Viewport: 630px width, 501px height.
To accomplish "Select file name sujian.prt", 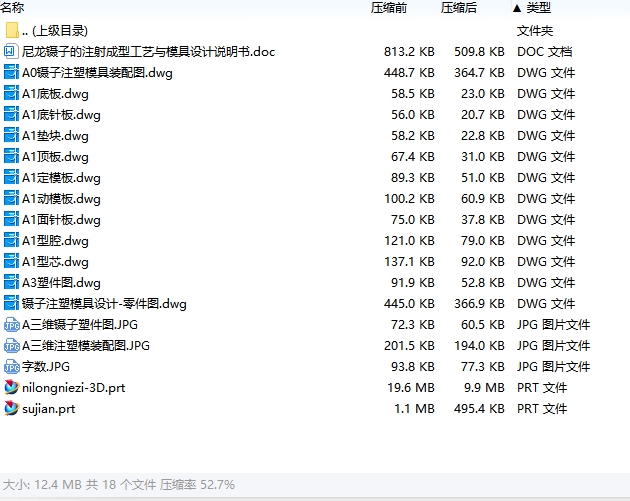I will (x=49, y=409).
